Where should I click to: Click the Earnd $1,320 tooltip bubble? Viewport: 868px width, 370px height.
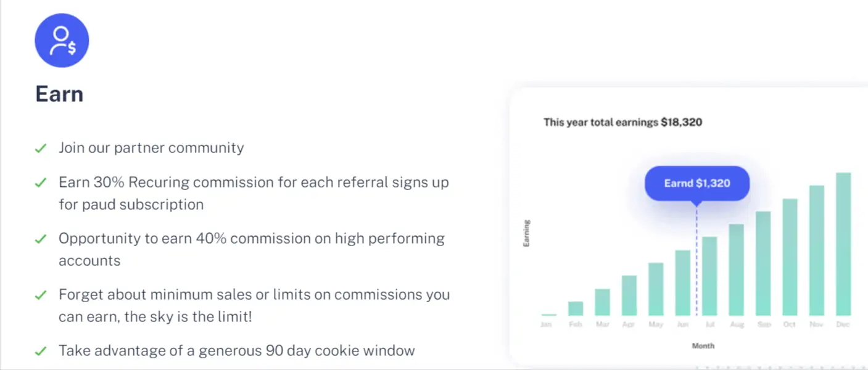coord(697,183)
